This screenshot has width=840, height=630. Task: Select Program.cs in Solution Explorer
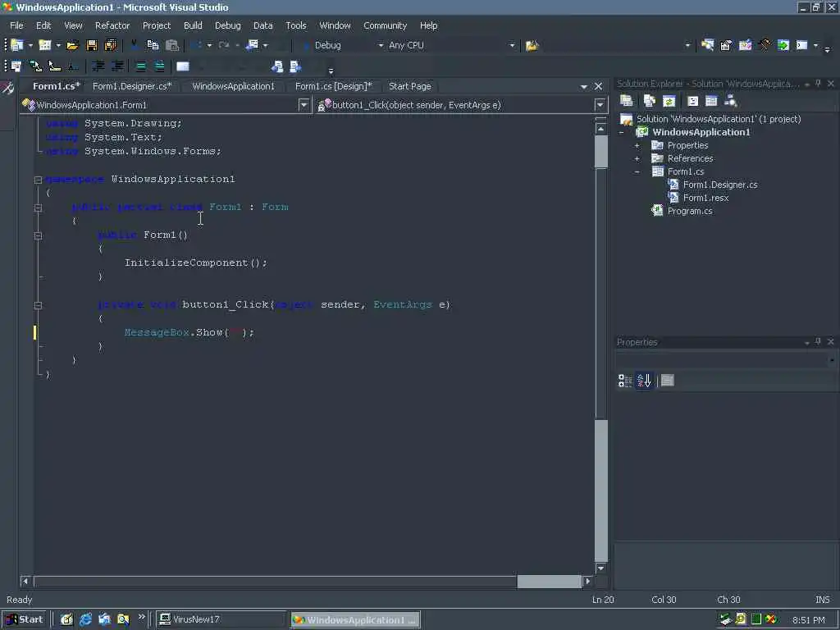(x=689, y=211)
